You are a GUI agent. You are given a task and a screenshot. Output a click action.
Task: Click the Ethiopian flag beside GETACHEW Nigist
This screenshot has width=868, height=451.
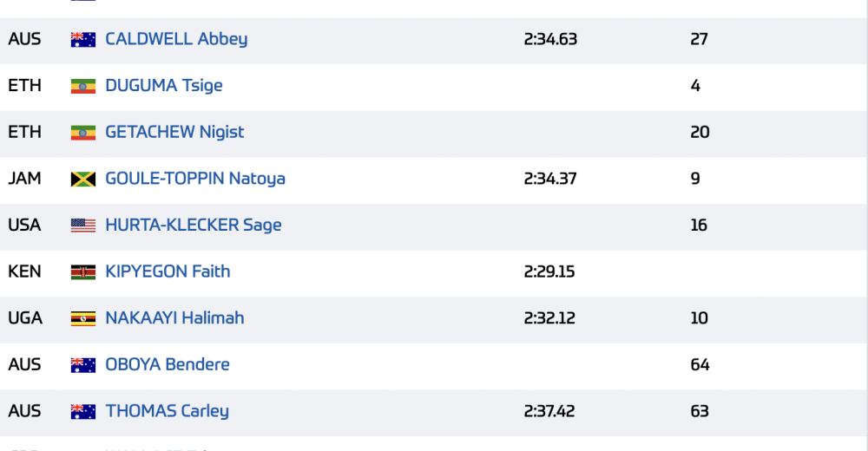click(x=83, y=133)
